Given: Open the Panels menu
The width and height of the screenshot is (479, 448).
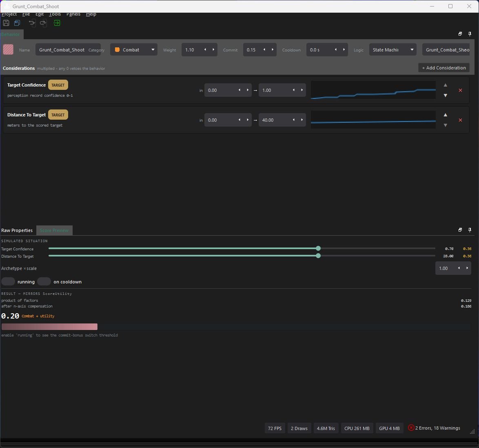Looking at the screenshot, I should (73, 14).
